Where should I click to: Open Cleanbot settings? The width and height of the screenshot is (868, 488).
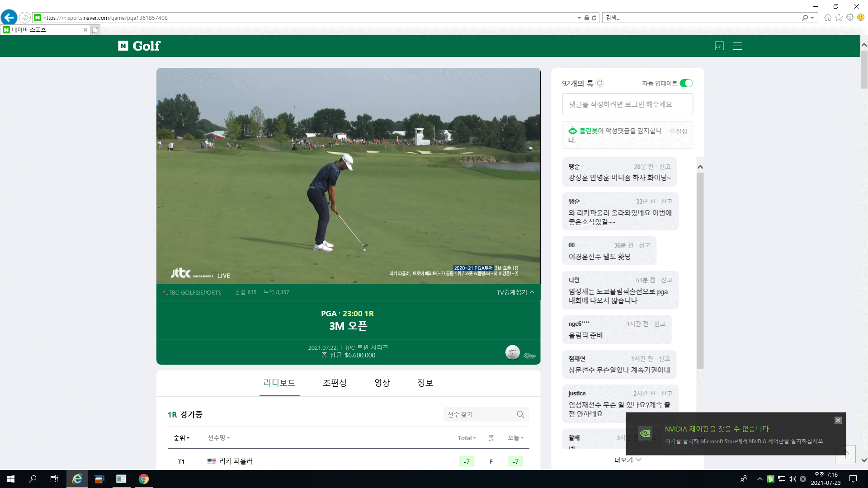click(x=679, y=131)
